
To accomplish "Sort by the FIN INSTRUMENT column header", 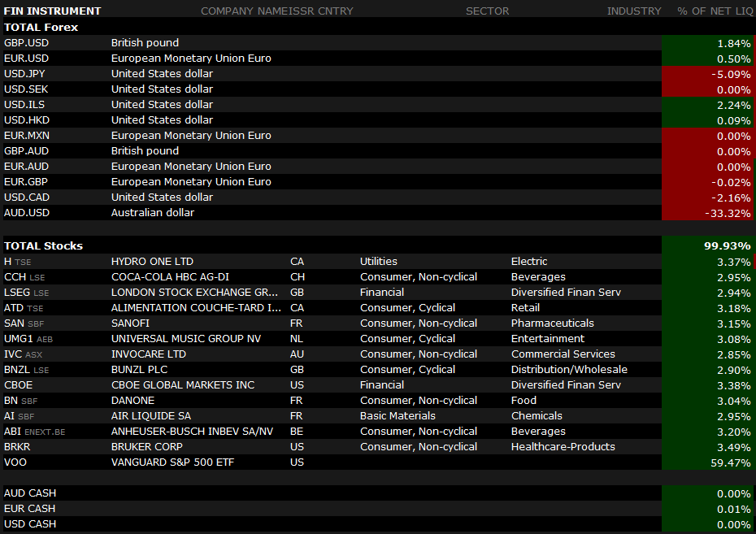I will coord(53,11).
